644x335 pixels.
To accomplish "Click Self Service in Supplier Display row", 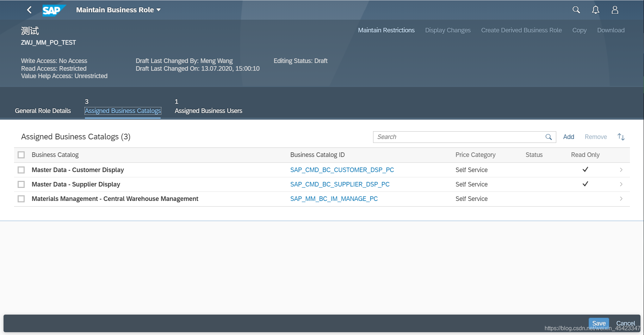I will pyautogui.click(x=471, y=184).
